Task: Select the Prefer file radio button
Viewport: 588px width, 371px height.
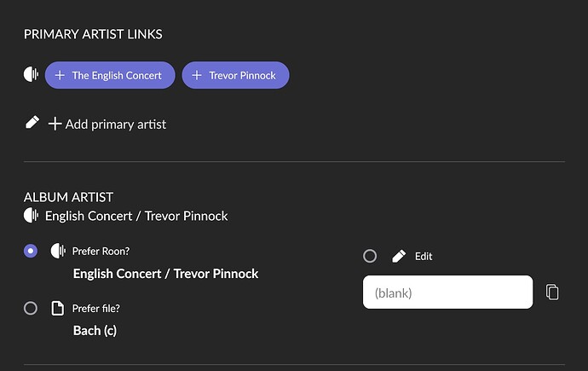Action: (31, 309)
